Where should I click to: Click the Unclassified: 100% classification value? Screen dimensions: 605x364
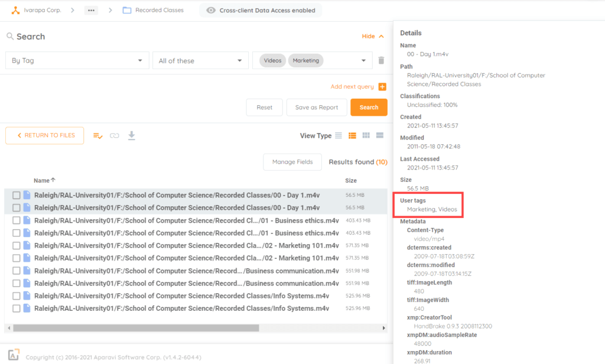point(432,105)
